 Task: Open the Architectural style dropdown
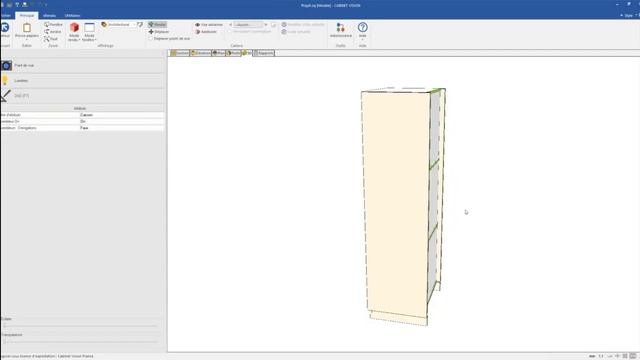click(119, 24)
